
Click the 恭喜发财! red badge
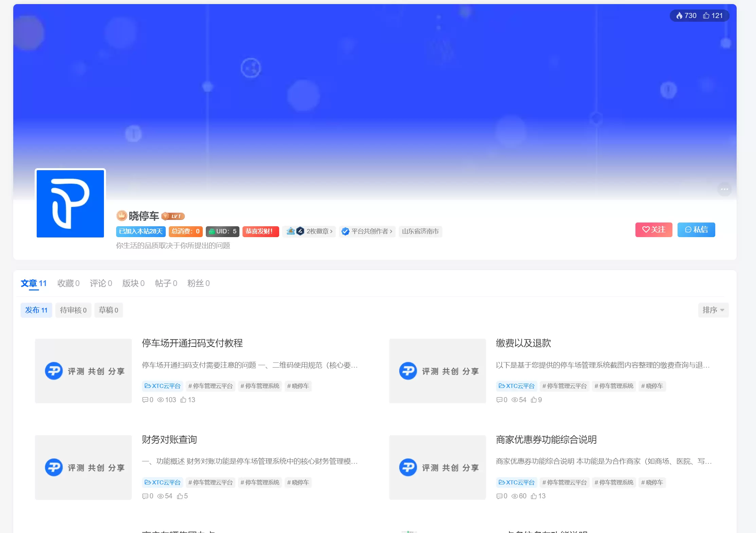260,231
